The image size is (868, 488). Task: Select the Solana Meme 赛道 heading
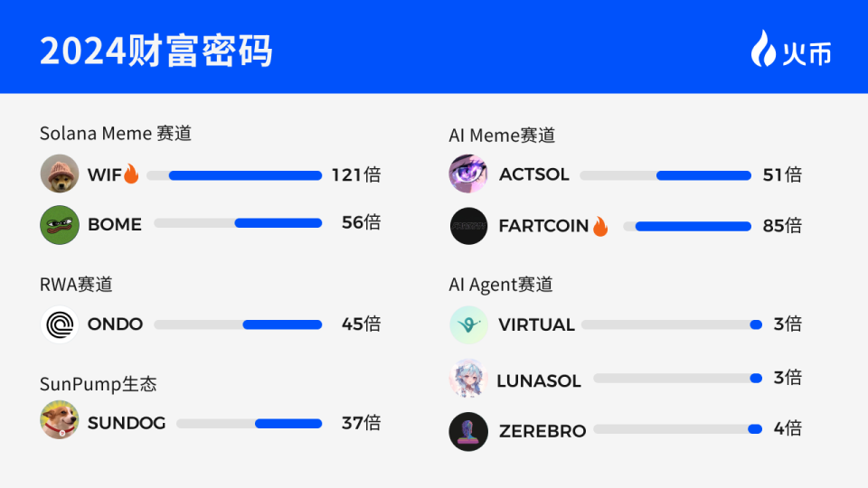pyautogui.click(x=116, y=134)
